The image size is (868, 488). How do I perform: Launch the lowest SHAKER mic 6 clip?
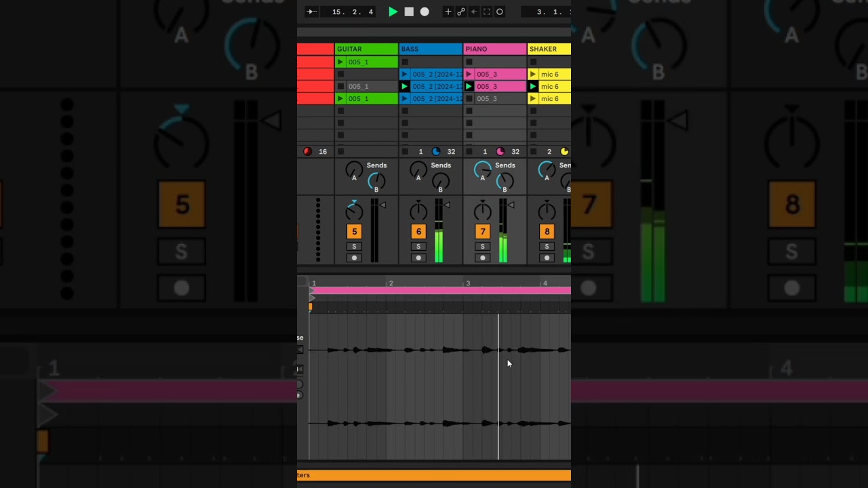point(533,98)
